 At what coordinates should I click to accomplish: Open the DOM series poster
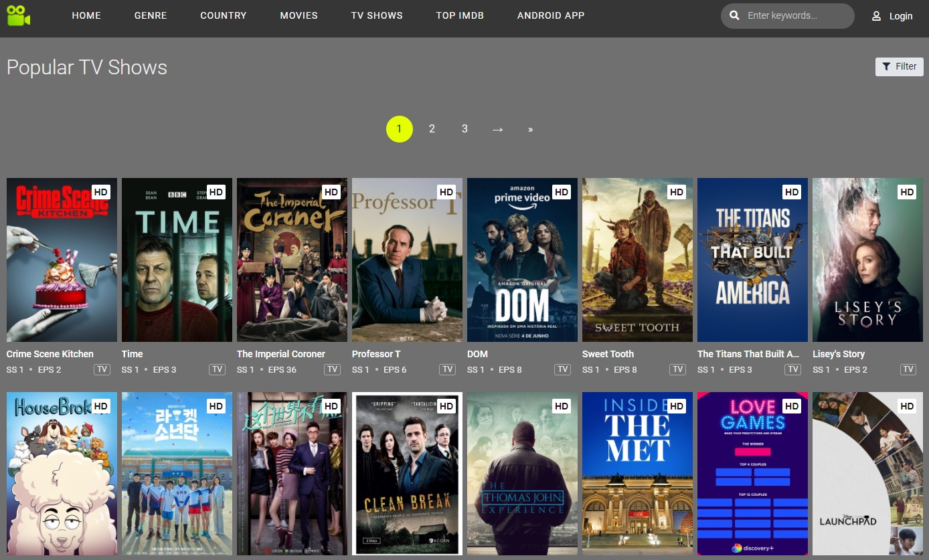[x=522, y=261]
